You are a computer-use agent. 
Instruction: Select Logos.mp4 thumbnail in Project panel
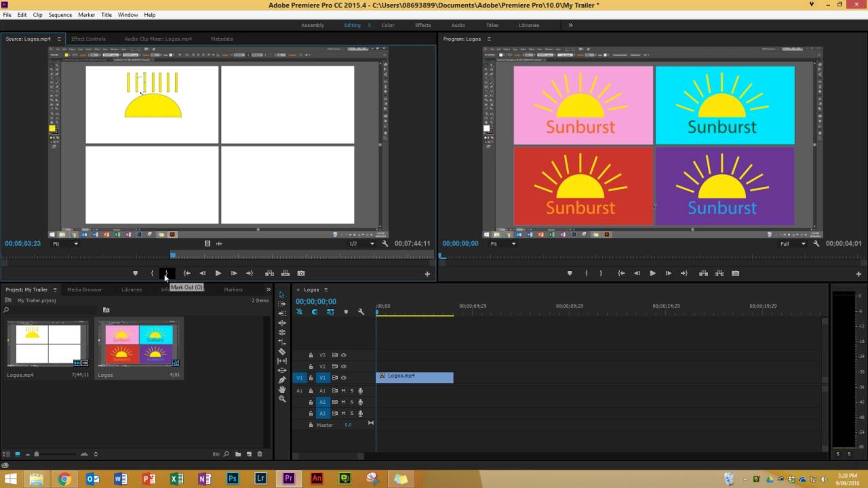[x=47, y=344]
